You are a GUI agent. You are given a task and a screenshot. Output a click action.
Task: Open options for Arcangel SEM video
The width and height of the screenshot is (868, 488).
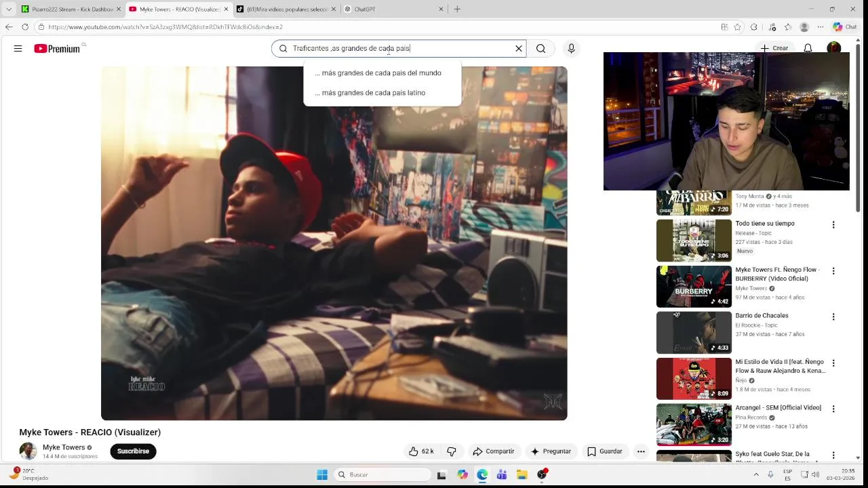point(833,409)
